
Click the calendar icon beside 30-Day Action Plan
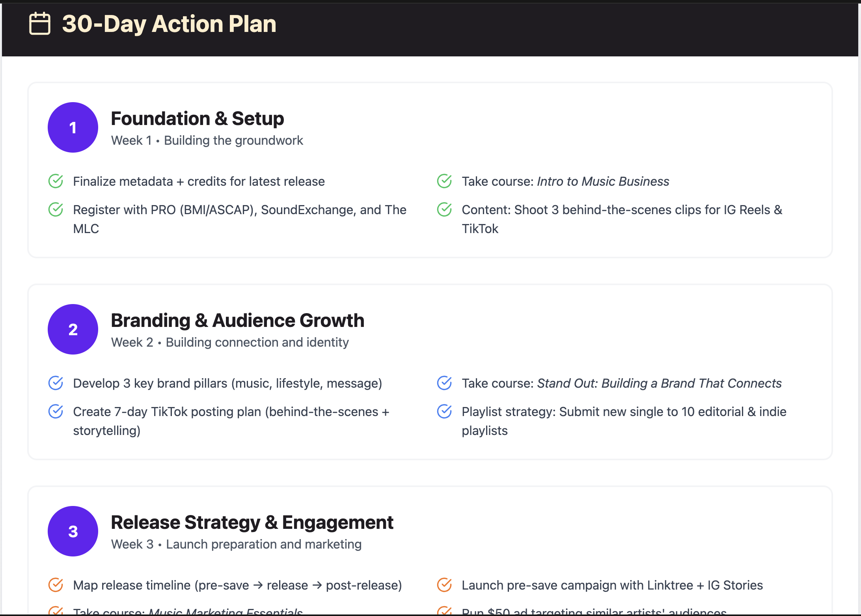point(40,24)
